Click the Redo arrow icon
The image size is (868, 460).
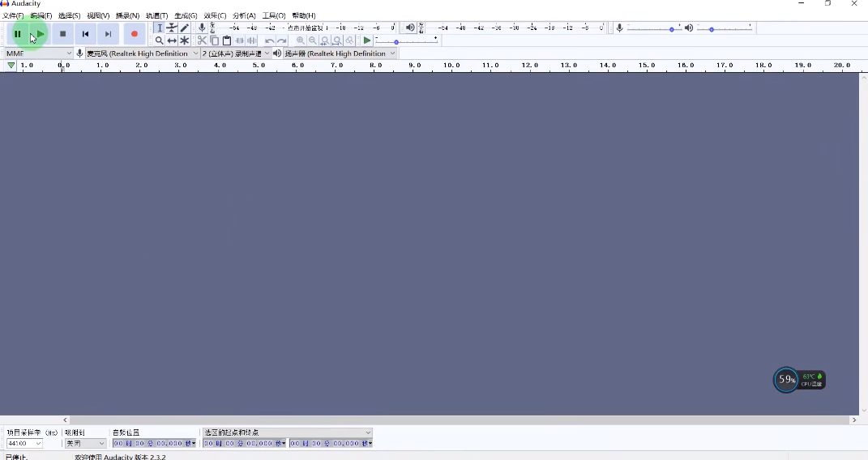pyautogui.click(x=282, y=40)
